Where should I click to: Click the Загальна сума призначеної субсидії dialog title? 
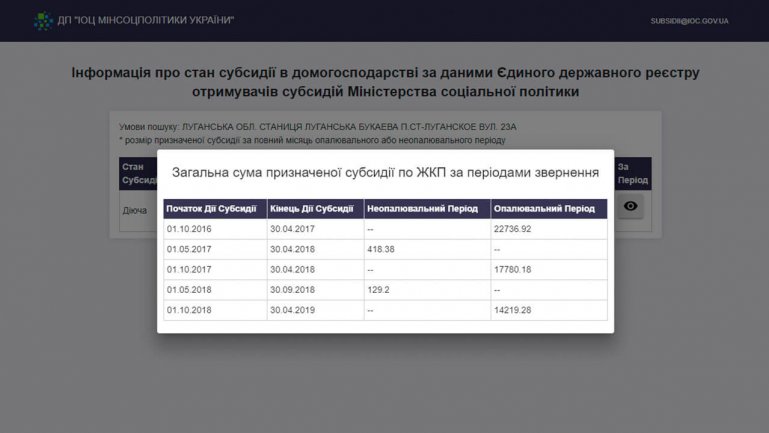385,173
